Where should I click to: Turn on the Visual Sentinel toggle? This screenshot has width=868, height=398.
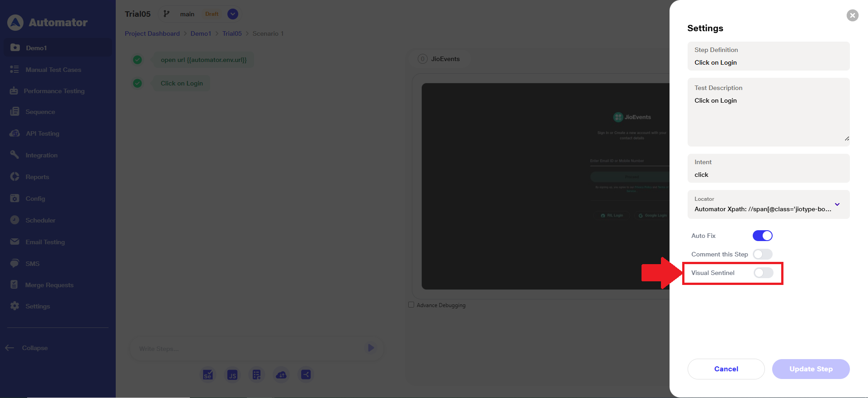[x=763, y=273]
